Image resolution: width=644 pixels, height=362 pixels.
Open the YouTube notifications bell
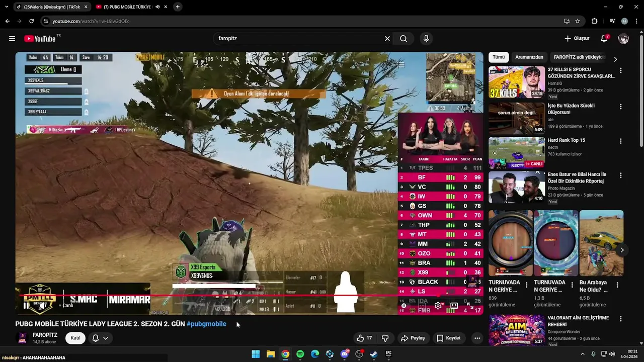point(604,39)
